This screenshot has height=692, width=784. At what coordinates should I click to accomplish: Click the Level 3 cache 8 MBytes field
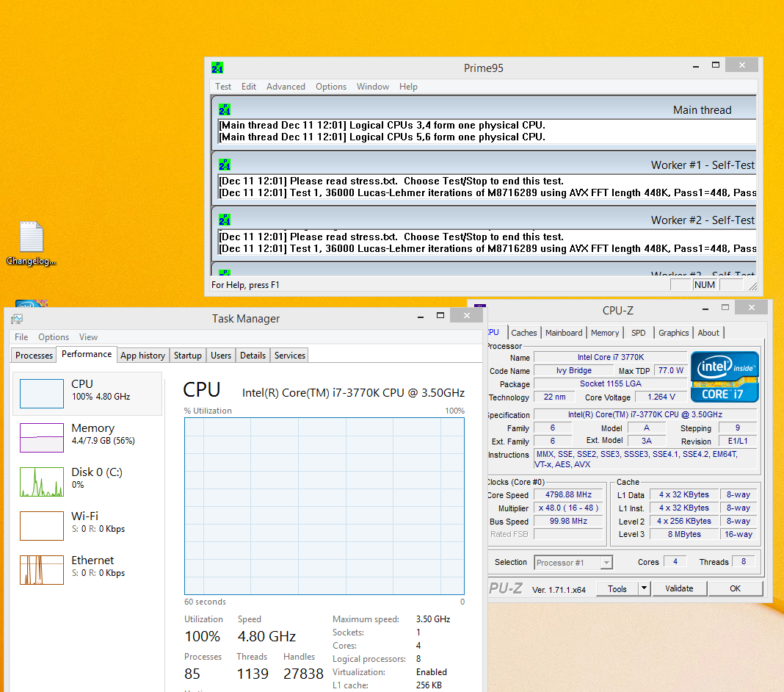(x=684, y=534)
